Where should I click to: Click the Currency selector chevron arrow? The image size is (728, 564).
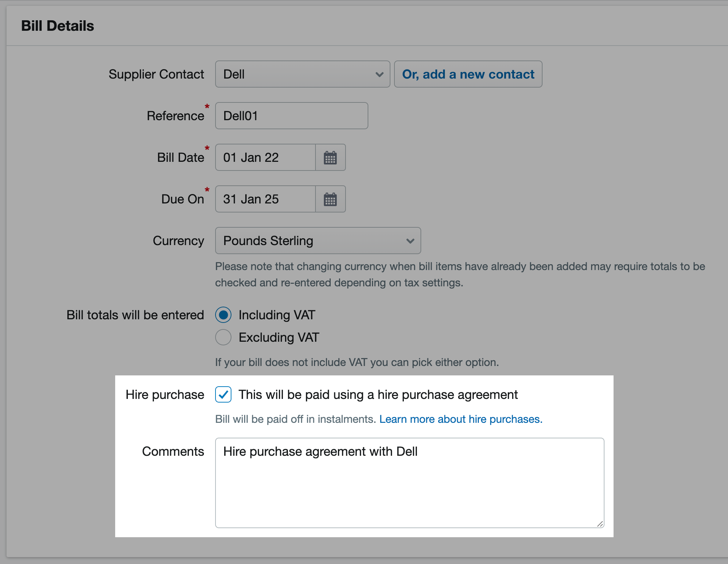410,240
